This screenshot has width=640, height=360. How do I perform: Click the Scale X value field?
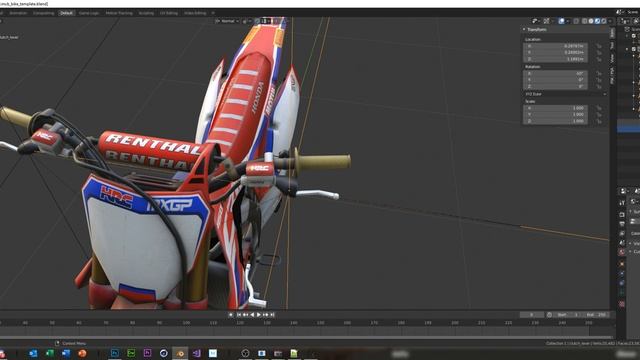tap(556, 108)
